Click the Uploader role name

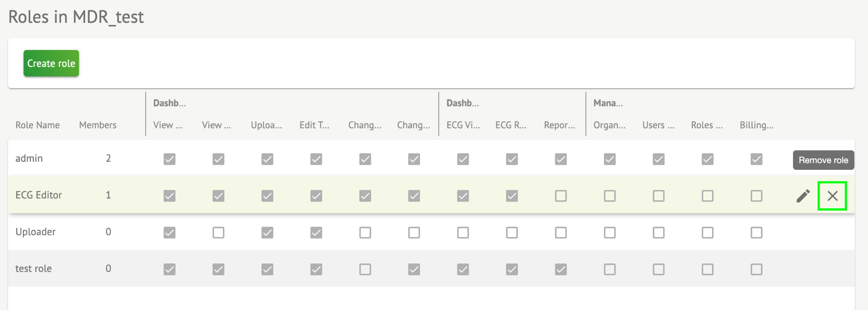coord(36,232)
